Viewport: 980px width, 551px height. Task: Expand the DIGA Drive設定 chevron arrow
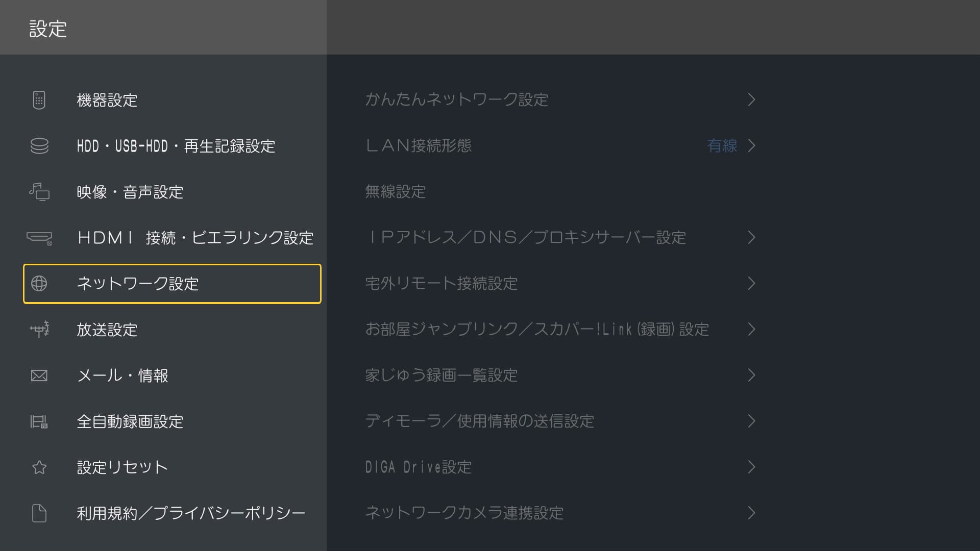tap(751, 467)
